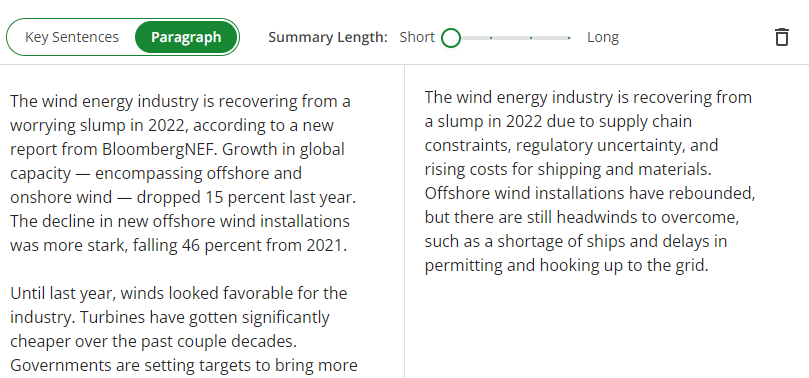Set slider to the longest tick mark
The image size is (809, 378).
[569, 38]
